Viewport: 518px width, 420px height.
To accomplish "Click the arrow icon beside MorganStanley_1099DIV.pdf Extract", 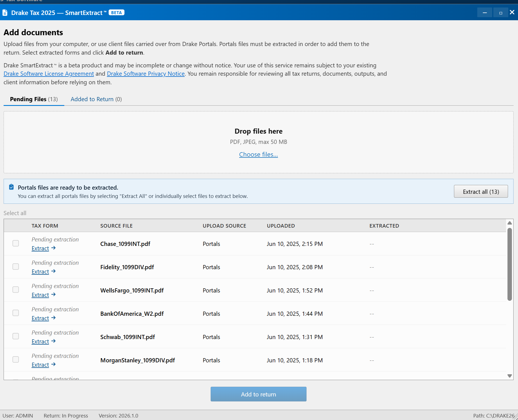I will [x=53, y=365].
